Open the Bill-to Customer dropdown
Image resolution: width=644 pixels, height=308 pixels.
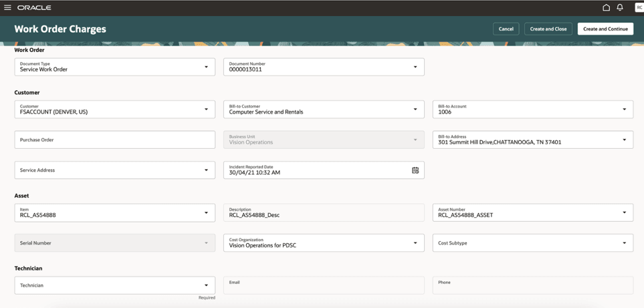click(x=415, y=110)
